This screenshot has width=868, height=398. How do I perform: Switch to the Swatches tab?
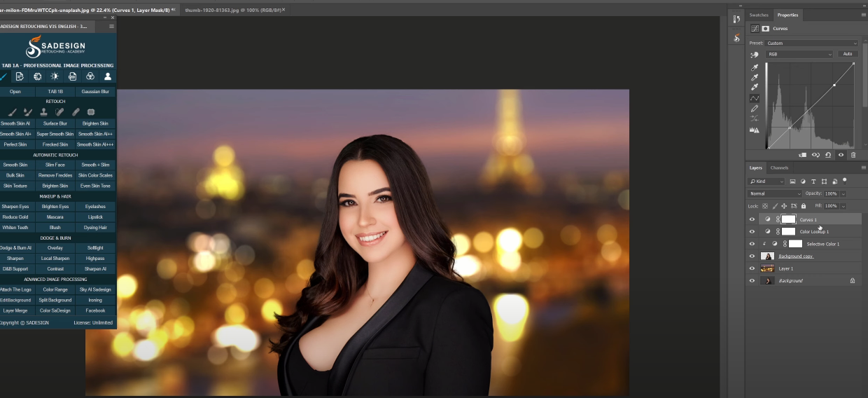click(759, 15)
